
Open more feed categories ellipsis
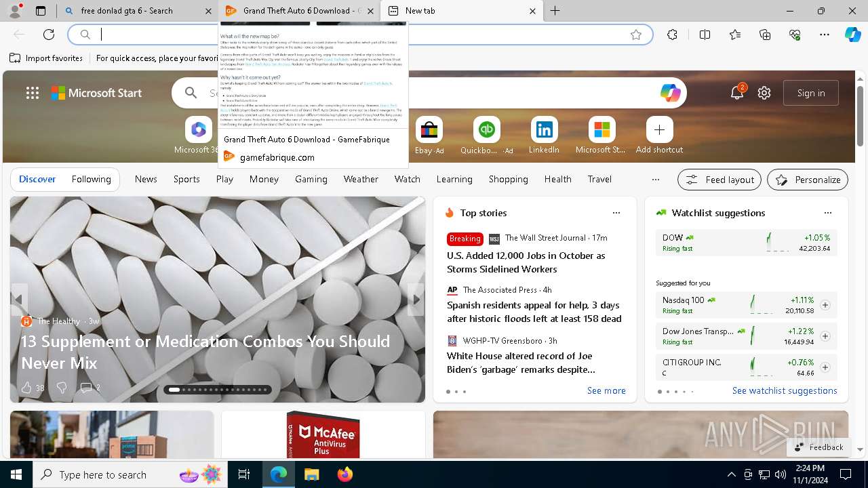click(655, 180)
